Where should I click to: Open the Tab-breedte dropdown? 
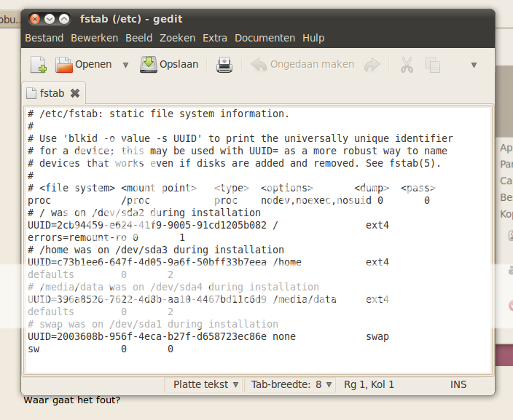(x=289, y=384)
